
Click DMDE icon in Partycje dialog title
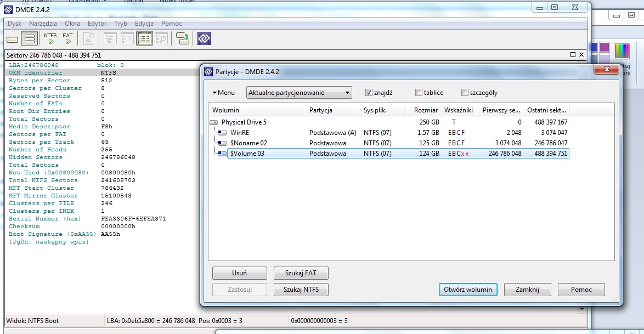[208, 72]
